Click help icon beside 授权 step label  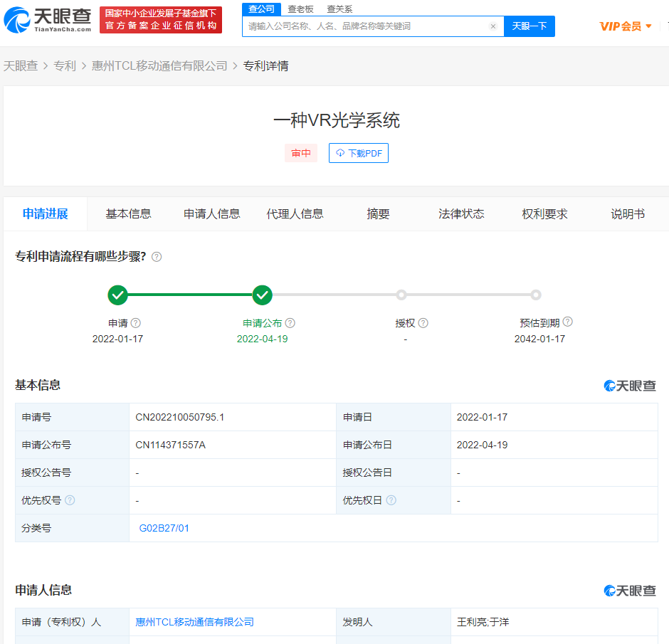pyautogui.click(x=423, y=323)
